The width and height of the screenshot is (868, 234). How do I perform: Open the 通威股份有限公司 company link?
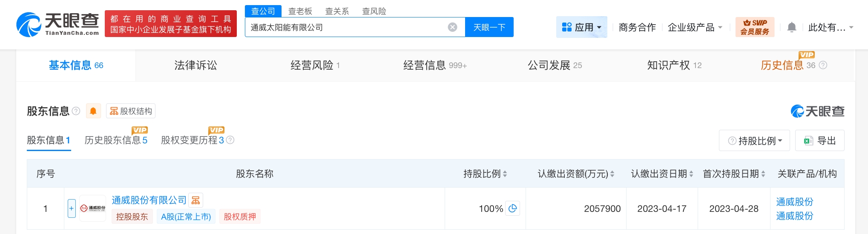point(149,200)
